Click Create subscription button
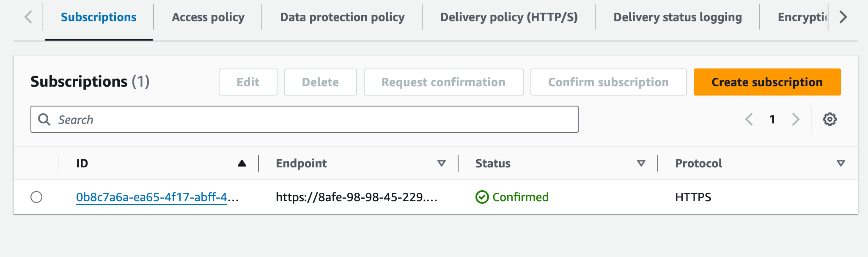Screen dimensions: 868x257 [x=767, y=82]
